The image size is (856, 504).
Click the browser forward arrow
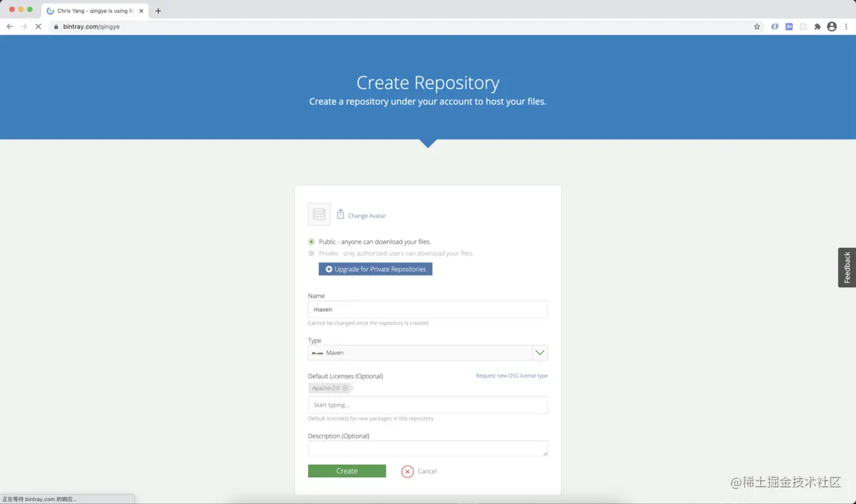[23, 26]
